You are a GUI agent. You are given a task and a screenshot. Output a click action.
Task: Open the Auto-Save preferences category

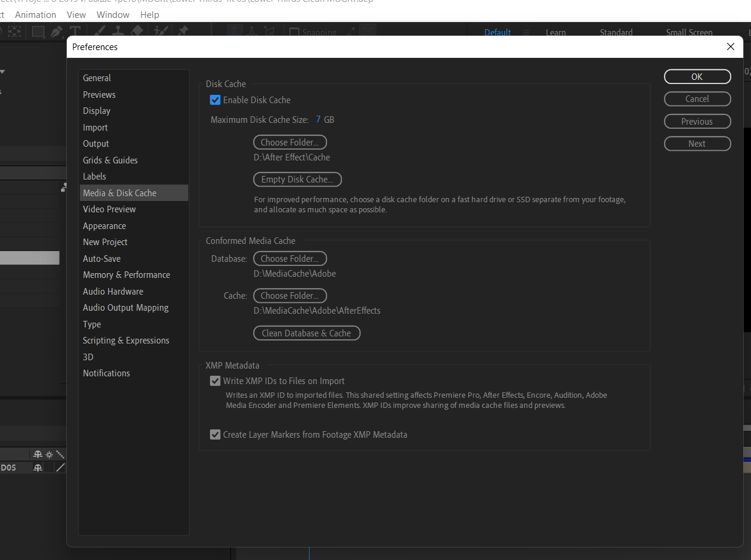[x=101, y=259]
